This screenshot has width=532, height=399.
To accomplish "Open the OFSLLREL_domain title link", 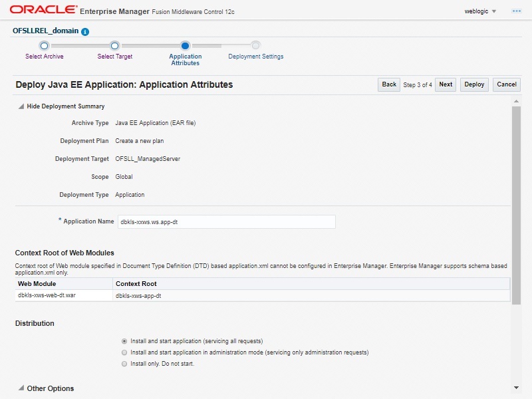I will coord(45,31).
